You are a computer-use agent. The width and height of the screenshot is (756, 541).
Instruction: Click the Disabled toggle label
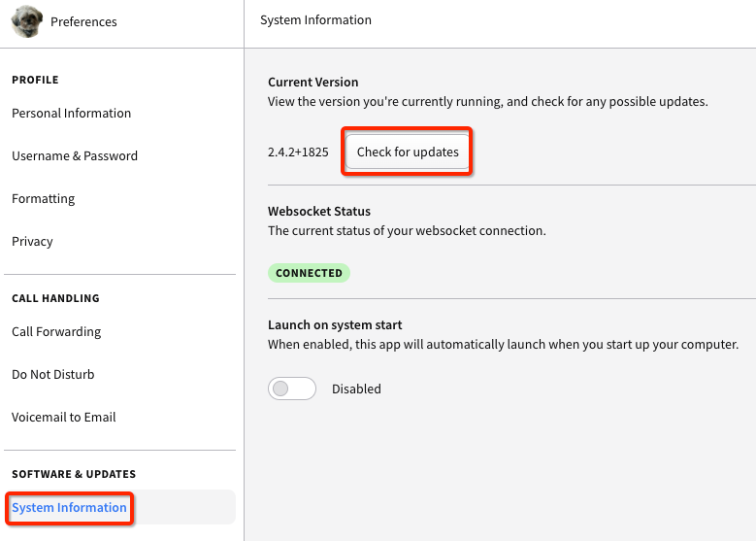[356, 389]
